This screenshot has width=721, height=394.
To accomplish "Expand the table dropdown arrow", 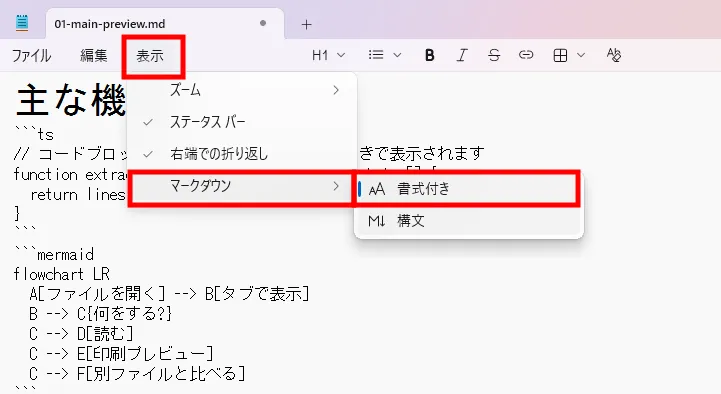I will tap(581, 56).
